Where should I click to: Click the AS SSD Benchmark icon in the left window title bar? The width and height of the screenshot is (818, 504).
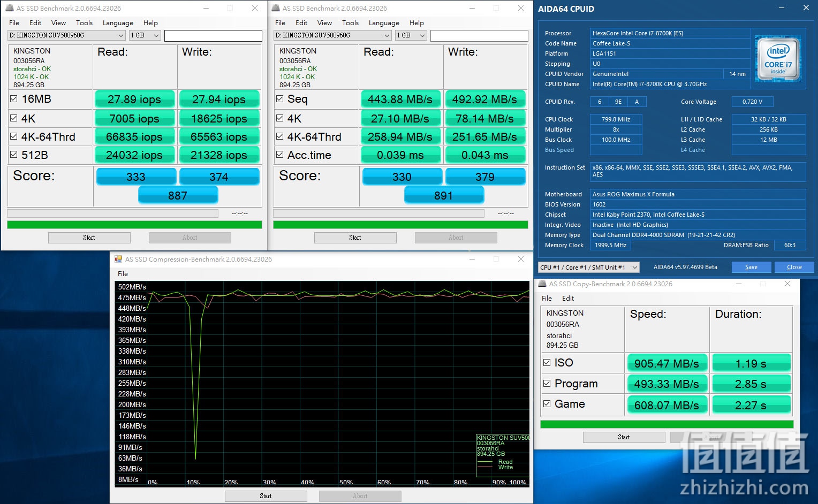(10, 8)
